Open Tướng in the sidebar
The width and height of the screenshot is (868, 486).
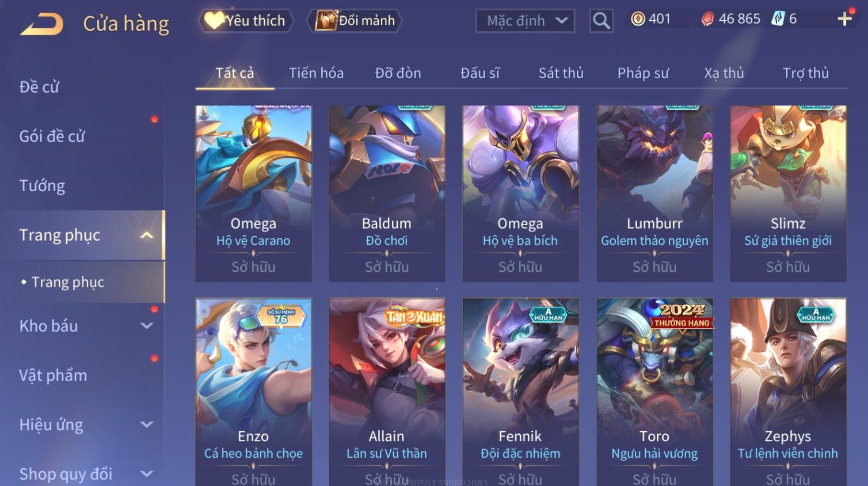coord(42,186)
